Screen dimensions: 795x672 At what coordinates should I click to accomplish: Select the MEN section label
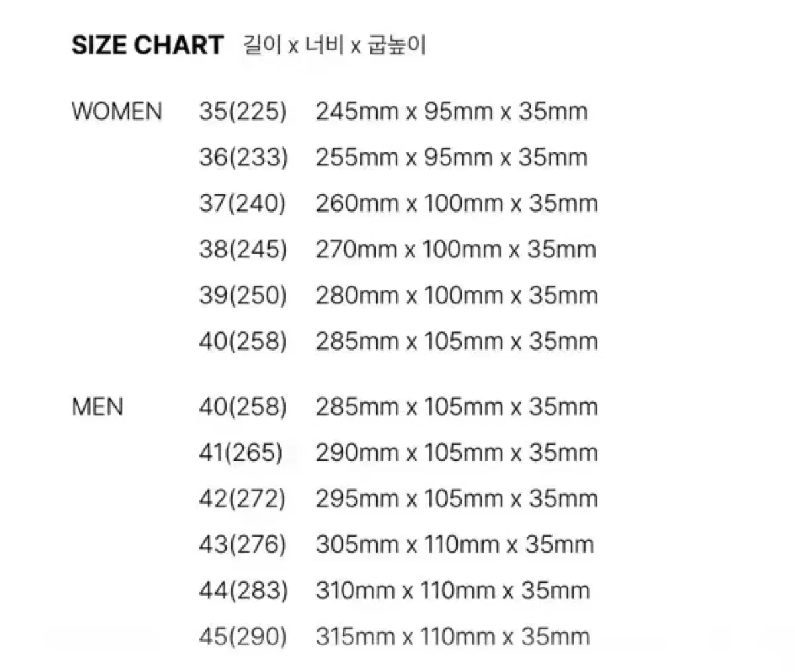point(97,406)
